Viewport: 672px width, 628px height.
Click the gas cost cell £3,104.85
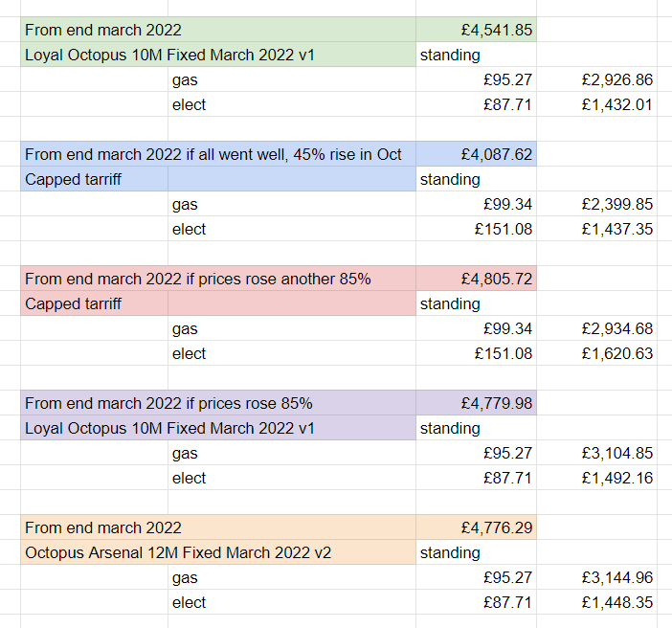(x=596, y=453)
